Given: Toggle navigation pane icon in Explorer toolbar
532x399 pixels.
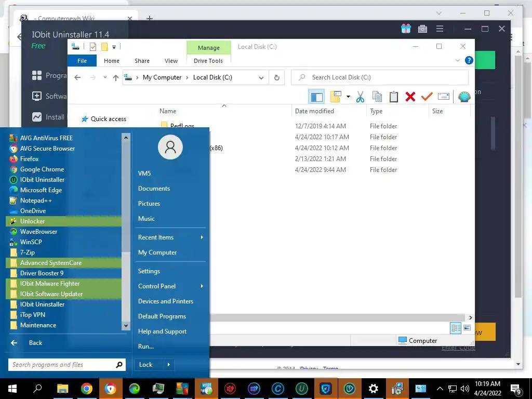Looking at the screenshot, I should tap(316, 97).
